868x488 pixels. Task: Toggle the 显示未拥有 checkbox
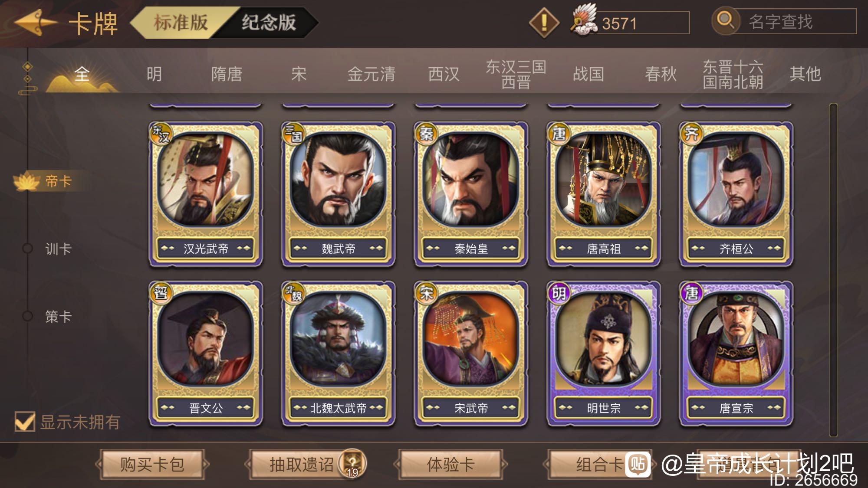25,421
